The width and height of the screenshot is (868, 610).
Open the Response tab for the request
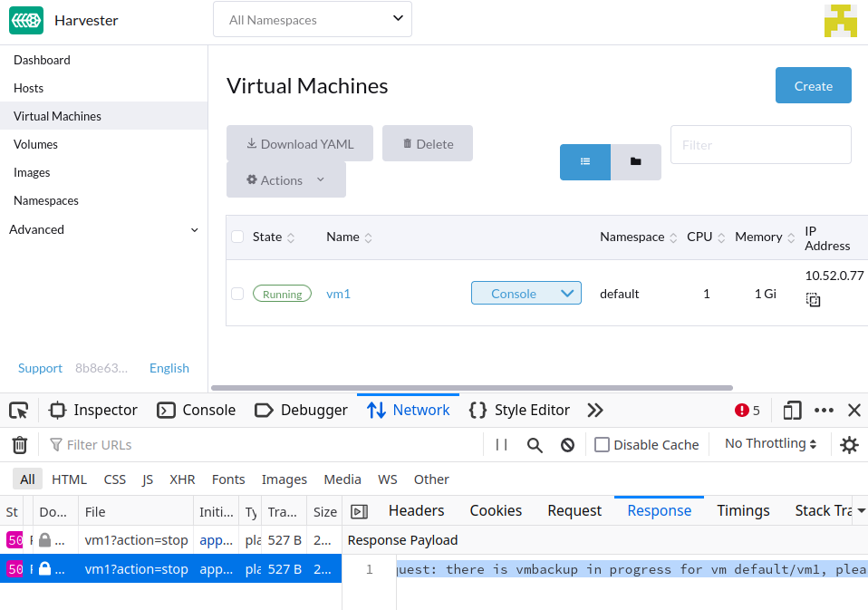pyautogui.click(x=659, y=510)
